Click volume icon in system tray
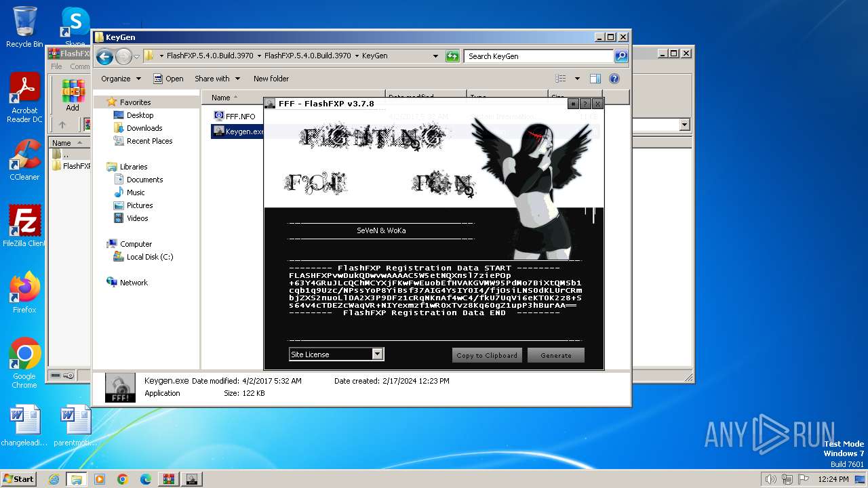 click(x=771, y=479)
